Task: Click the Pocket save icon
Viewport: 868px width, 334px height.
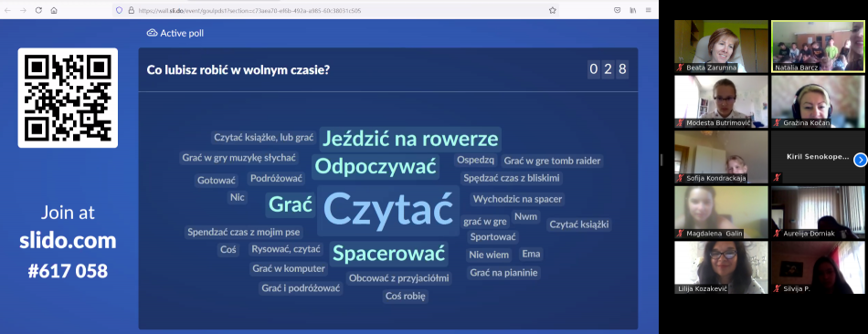Action: click(618, 10)
